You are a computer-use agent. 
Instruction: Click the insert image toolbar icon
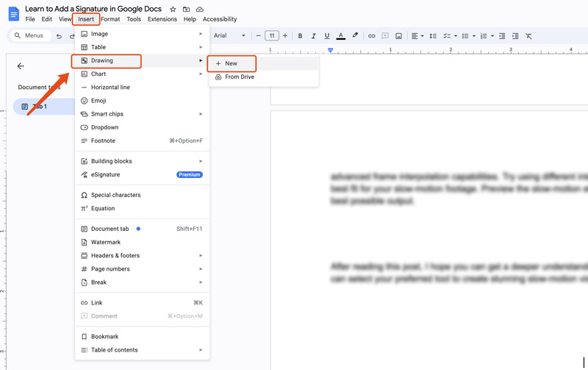point(398,36)
